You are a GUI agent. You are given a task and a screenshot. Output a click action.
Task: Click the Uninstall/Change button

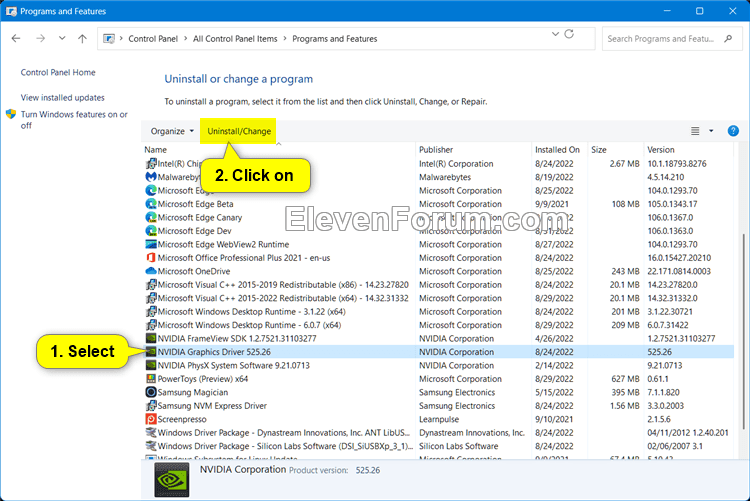tap(239, 131)
